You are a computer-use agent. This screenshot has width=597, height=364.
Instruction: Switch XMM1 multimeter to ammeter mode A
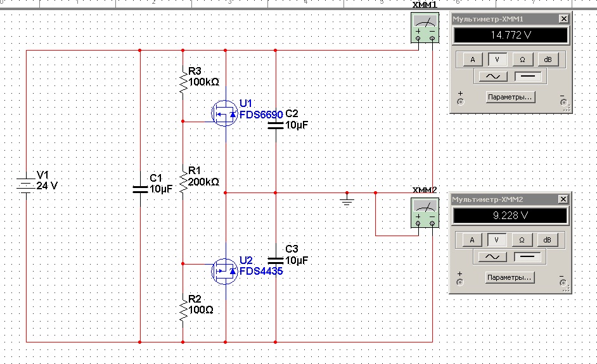[472, 60]
